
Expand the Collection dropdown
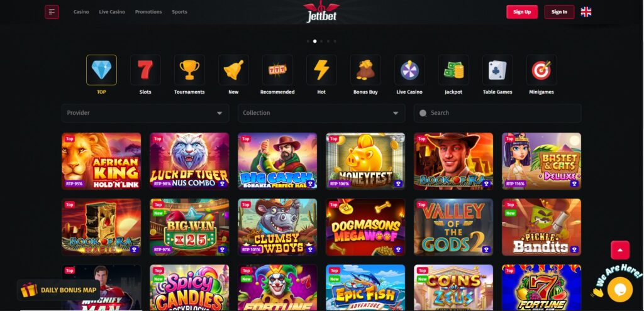point(321,113)
